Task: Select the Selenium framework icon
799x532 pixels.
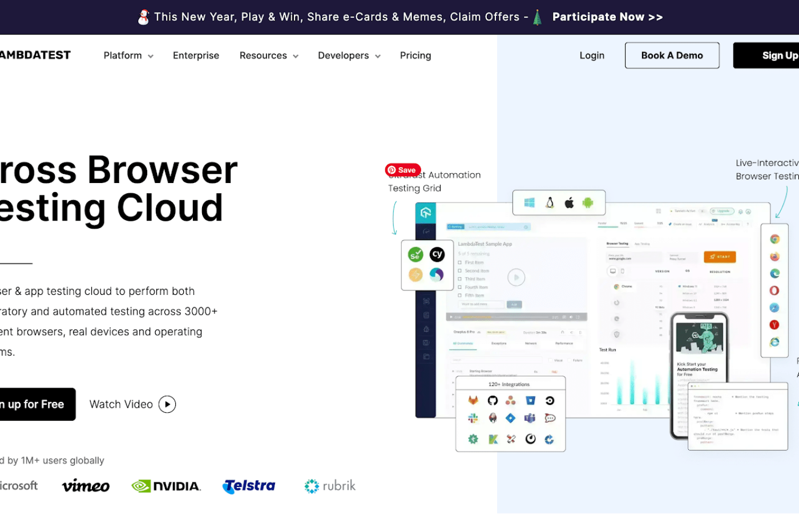Action: [415, 254]
